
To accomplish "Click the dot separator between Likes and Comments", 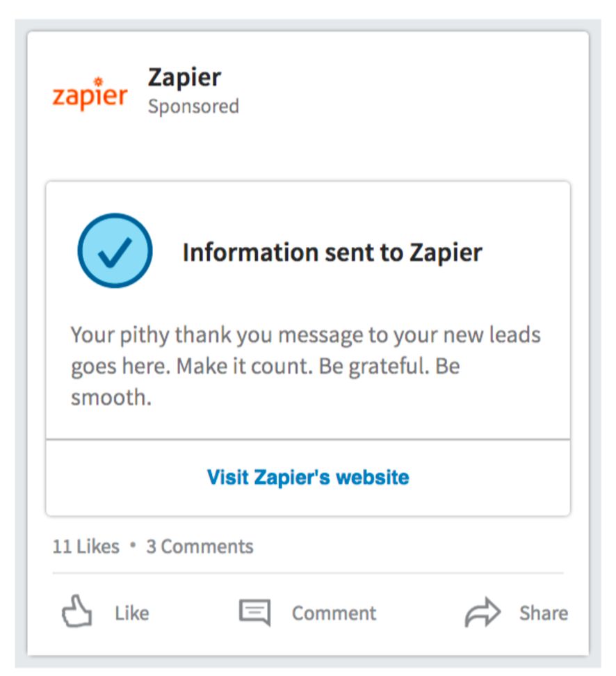I will (x=133, y=547).
